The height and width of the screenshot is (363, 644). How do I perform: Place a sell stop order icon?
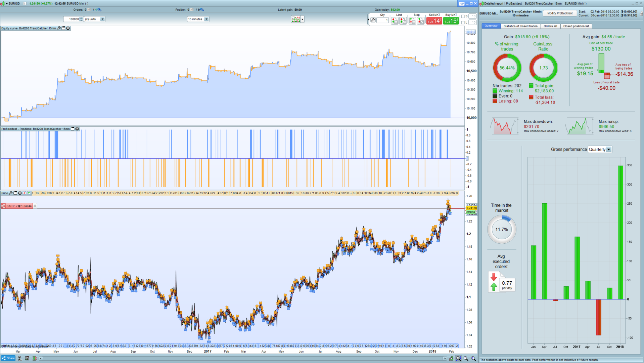(421, 21)
